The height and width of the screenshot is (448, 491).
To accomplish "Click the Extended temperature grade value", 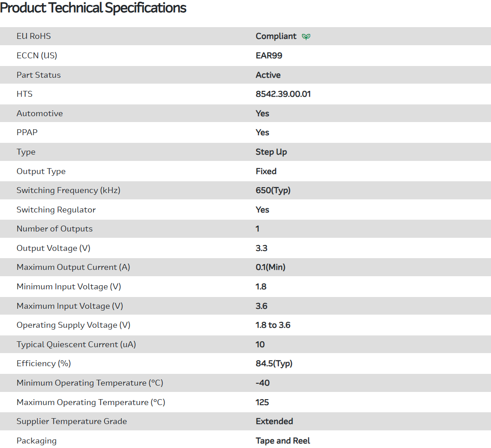I will tap(274, 421).
